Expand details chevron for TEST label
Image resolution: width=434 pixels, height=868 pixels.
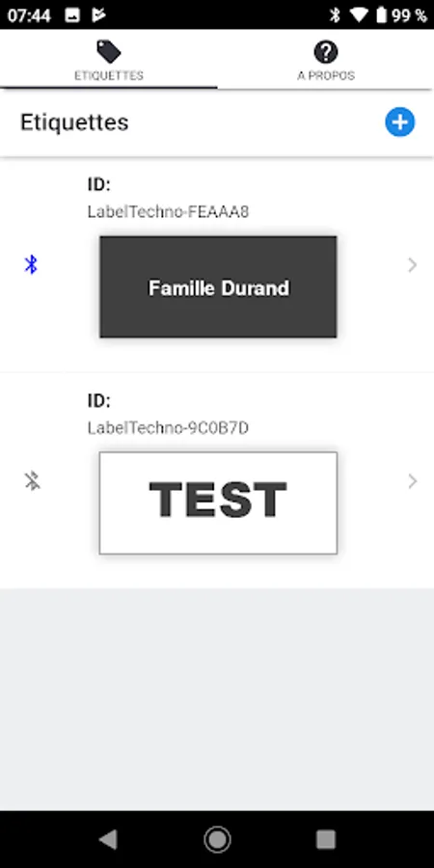click(x=412, y=481)
